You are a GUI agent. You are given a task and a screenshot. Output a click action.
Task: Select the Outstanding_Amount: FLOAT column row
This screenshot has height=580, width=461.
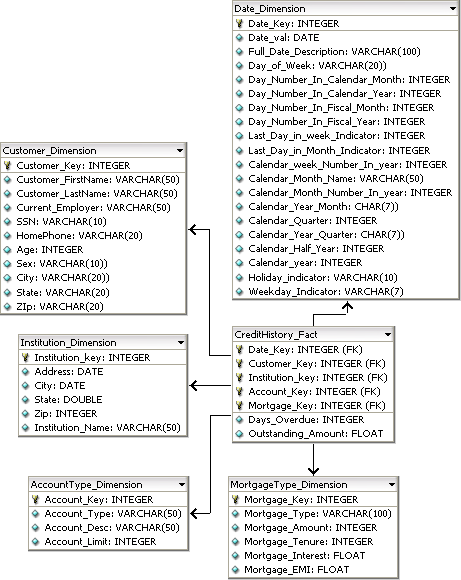point(313,434)
